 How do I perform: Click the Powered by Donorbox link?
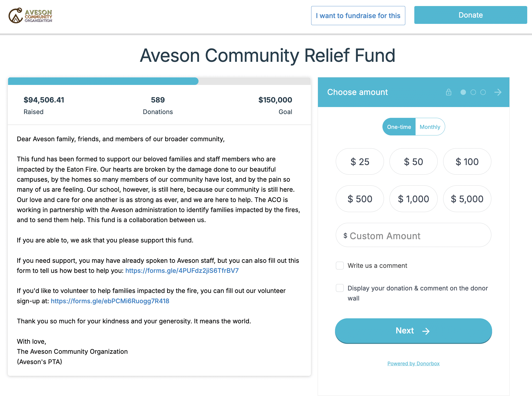click(x=413, y=363)
